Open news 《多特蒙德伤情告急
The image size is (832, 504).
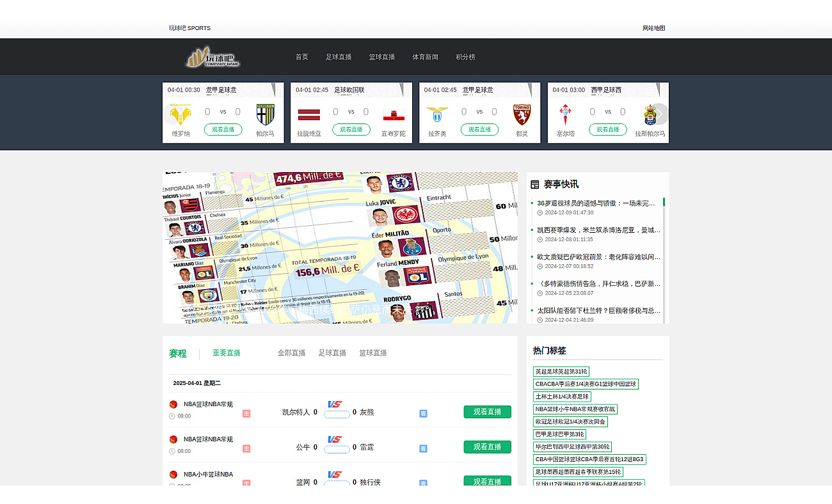pos(598,284)
